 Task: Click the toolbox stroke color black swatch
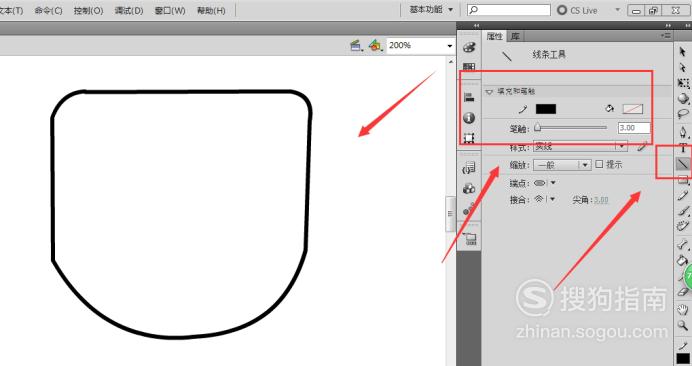point(683,359)
